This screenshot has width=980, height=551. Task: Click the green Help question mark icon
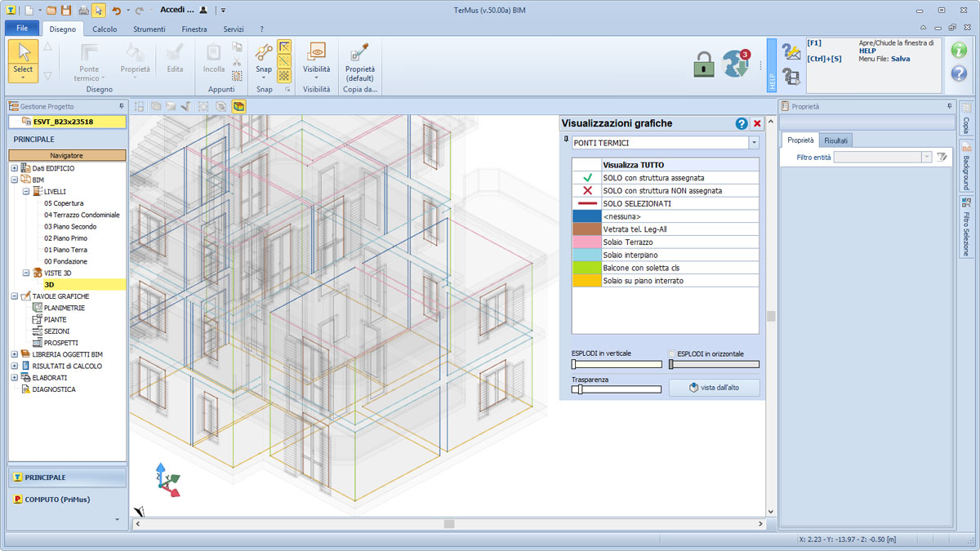click(958, 51)
